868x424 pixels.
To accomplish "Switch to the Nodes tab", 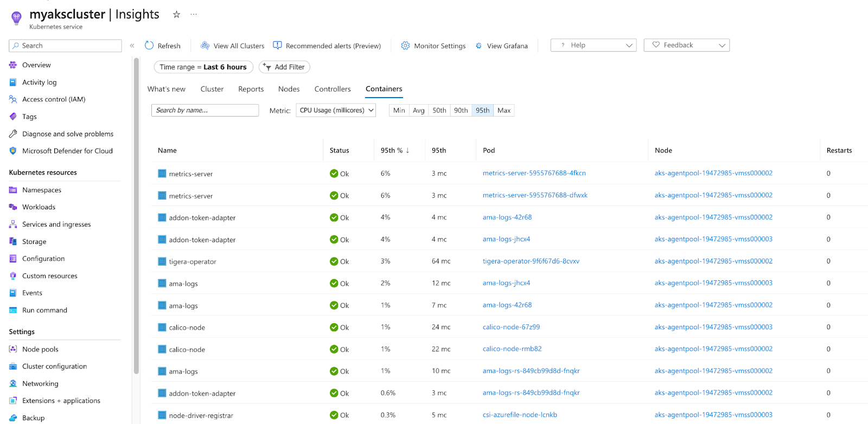I will point(289,89).
